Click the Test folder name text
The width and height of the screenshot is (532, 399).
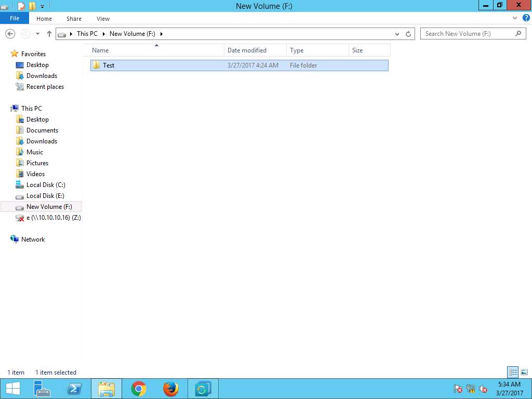(x=109, y=65)
